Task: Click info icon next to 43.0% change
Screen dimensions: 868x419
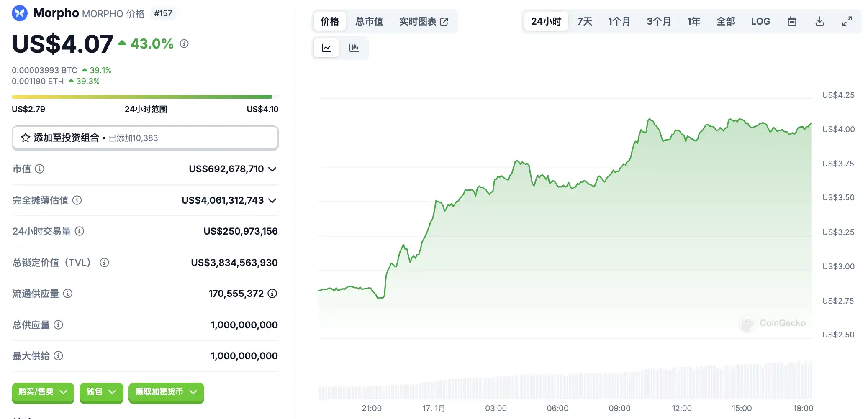Action: 184,43
